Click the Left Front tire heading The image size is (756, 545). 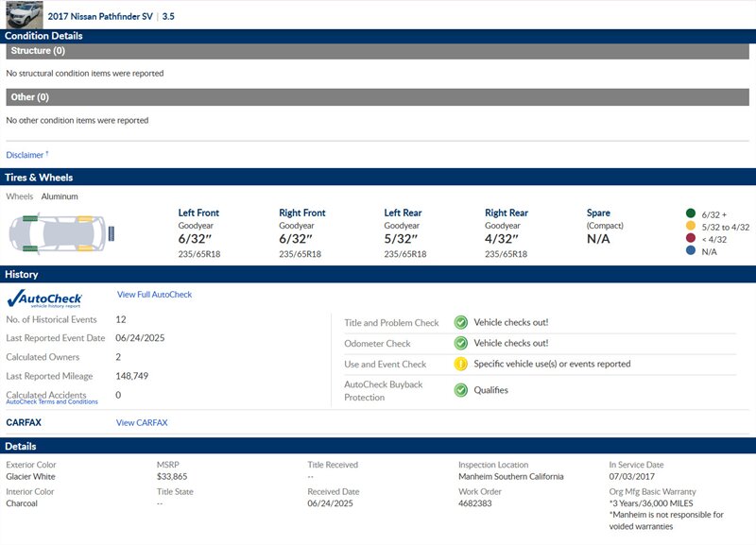click(198, 213)
